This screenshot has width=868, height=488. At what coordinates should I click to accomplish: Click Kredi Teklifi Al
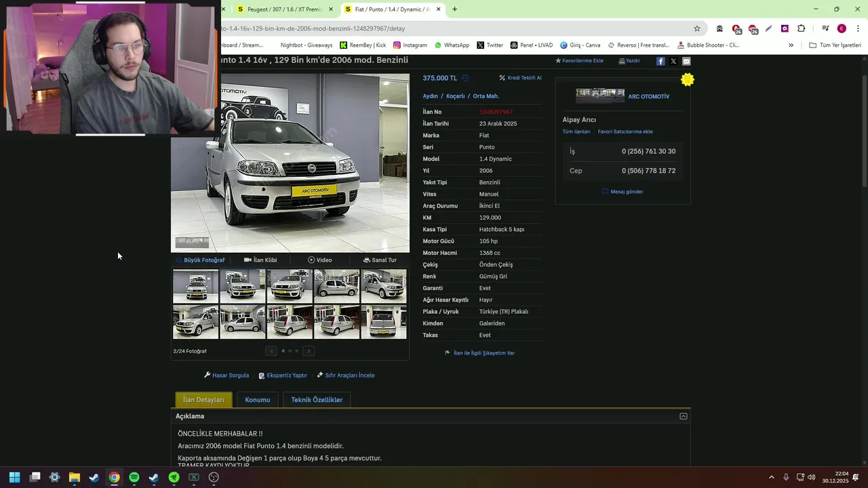(520, 78)
